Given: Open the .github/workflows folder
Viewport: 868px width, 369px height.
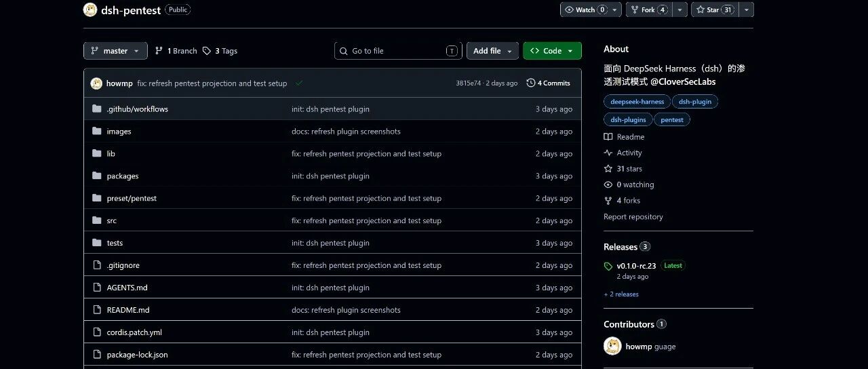Looking at the screenshot, I should (x=137, y=109).
